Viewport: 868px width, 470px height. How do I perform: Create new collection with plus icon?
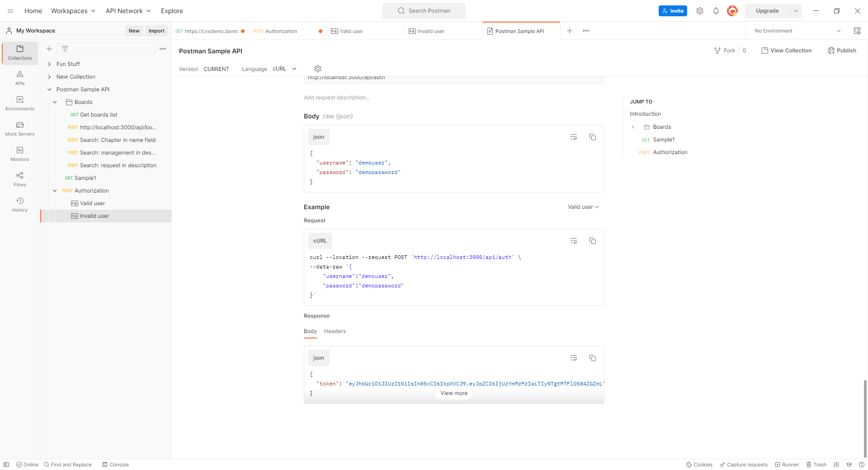49,49
